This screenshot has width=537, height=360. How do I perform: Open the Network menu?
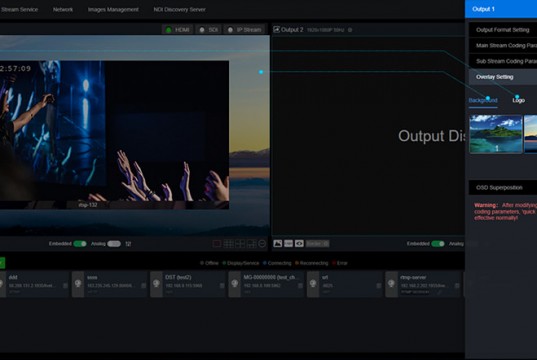(63, 10)
